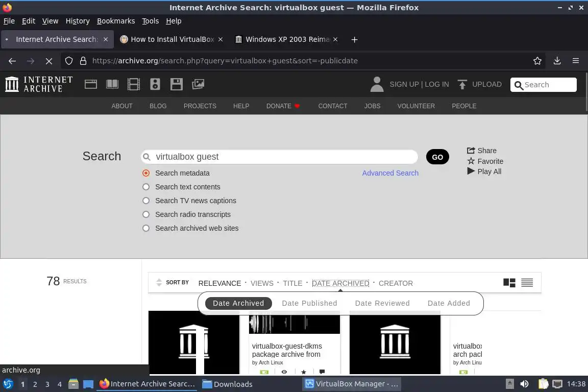
Task: View site security lock information
Action: [x=83, y=61]
